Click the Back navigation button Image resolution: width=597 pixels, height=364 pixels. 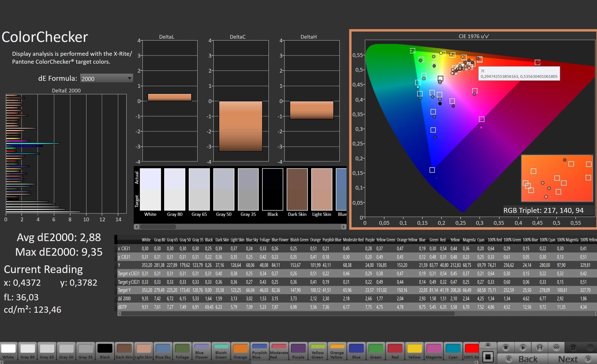(x=523, y=359)
